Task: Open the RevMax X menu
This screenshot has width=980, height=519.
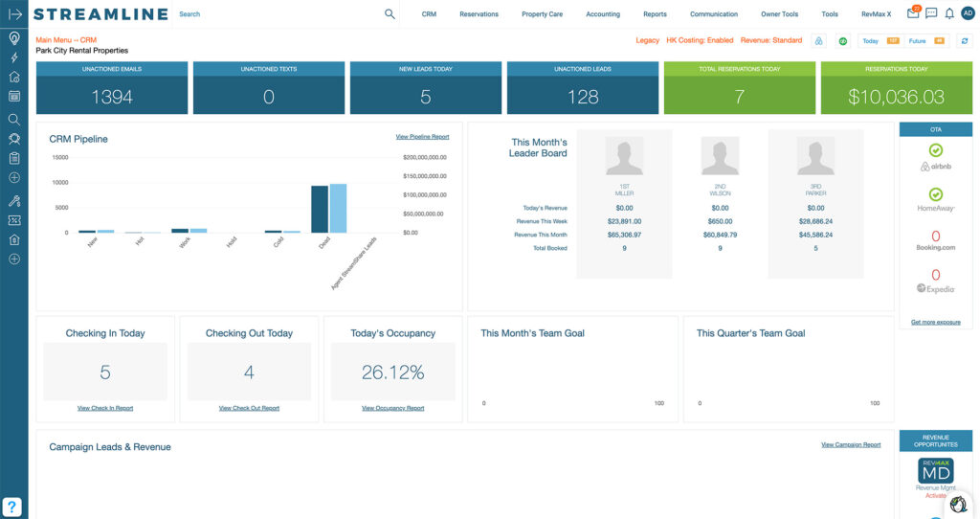Action: coord(877,13)
